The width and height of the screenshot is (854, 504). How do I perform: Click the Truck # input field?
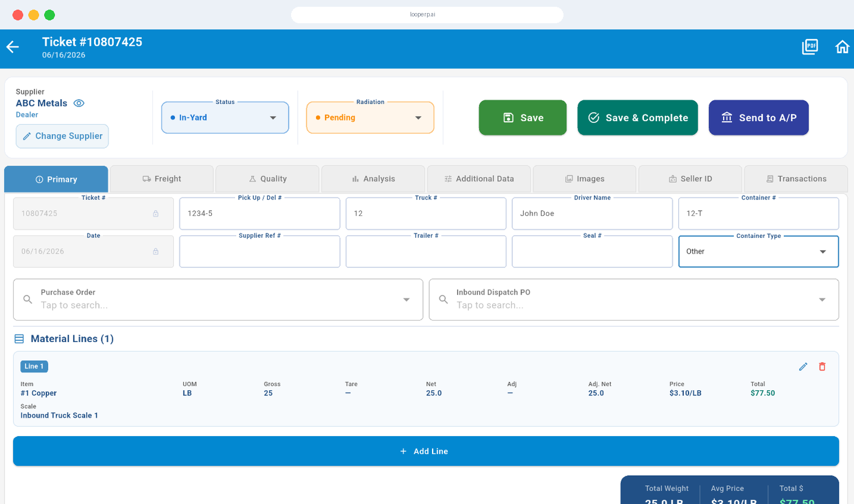tap(426, 213)
